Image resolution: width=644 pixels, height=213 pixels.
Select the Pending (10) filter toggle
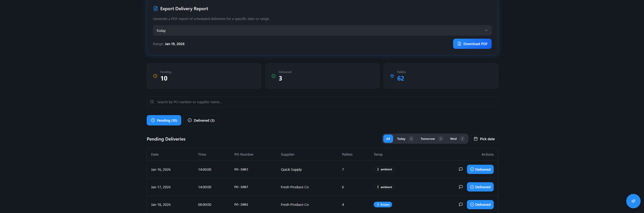tap(164, 120)
